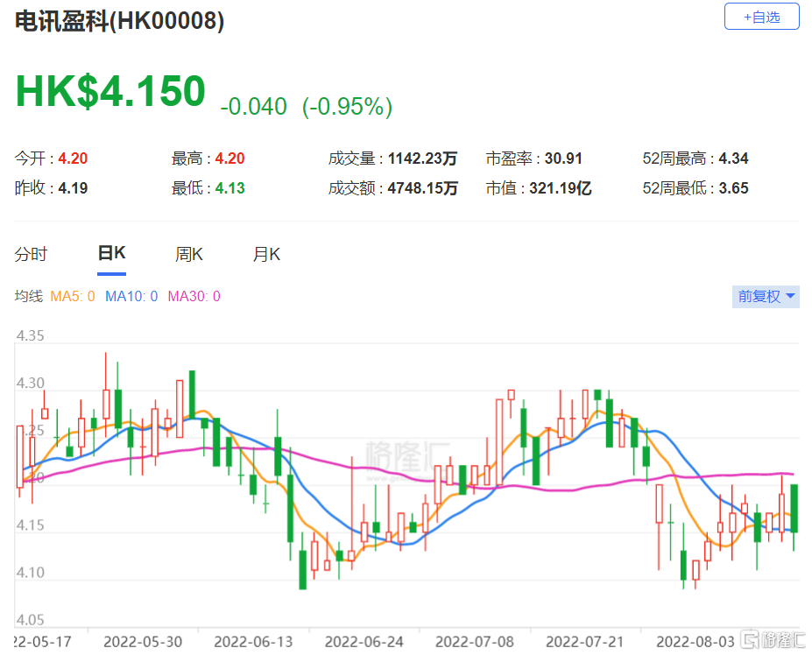Click the 2022-07-21 date axis label
This screenshot has height=655, width=812.
click(x=584, y=642)
